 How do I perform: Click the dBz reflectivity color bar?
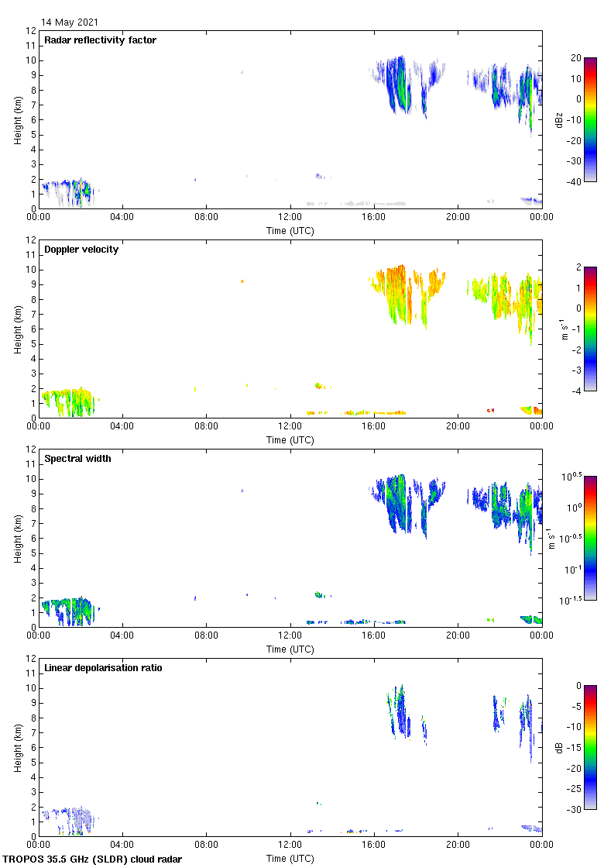(x=590, y=119)
